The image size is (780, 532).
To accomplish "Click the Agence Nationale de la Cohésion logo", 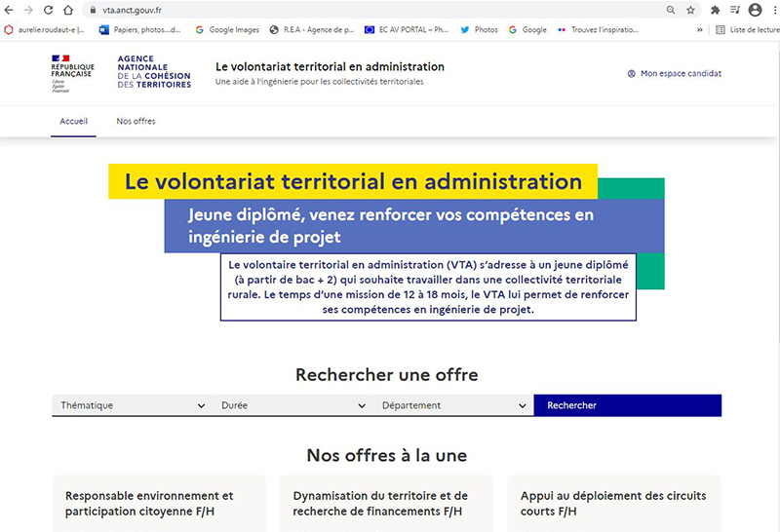I will click(154, 71).
